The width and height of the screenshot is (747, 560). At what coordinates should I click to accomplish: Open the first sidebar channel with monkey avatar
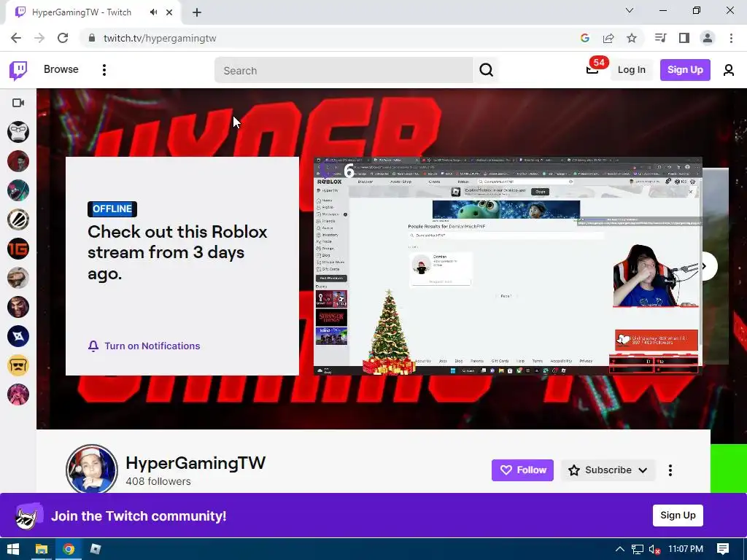click(x=18, y=132)
